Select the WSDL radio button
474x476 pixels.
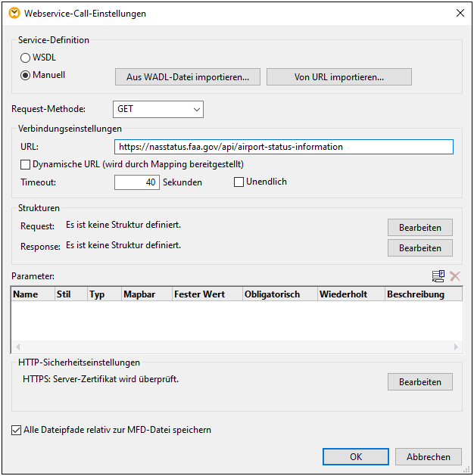point(26,58)
